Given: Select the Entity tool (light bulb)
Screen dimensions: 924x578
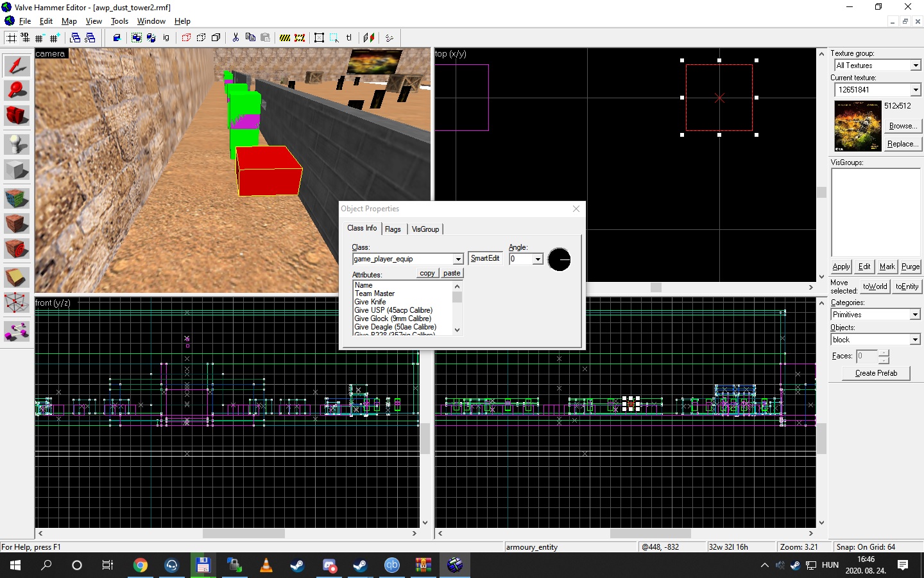Looking at the screenshot, I should [17, 144].
